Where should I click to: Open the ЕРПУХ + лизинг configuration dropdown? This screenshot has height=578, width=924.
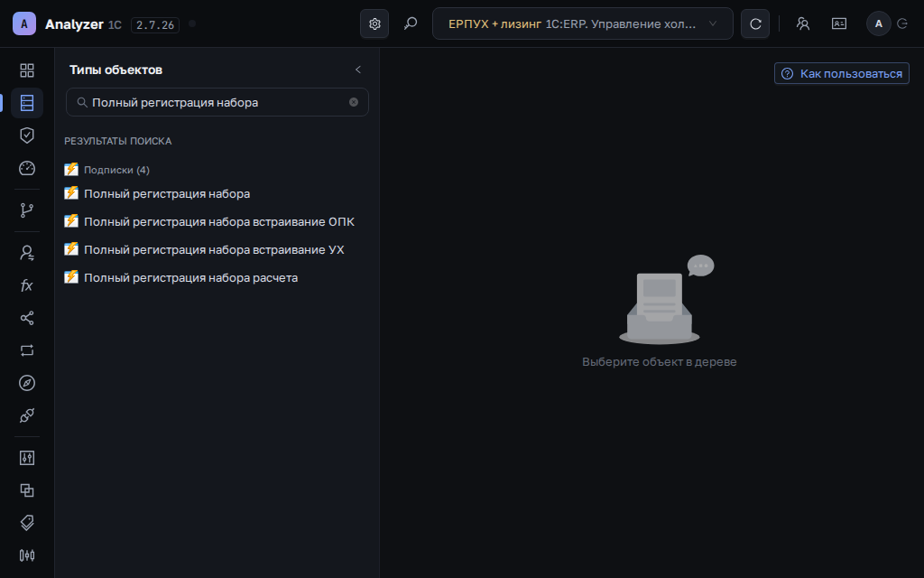[583, 23]
